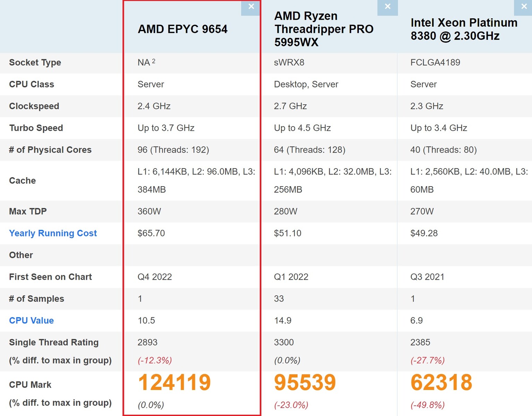
Task: Click the Clockspeed row label
Action: 34,106
